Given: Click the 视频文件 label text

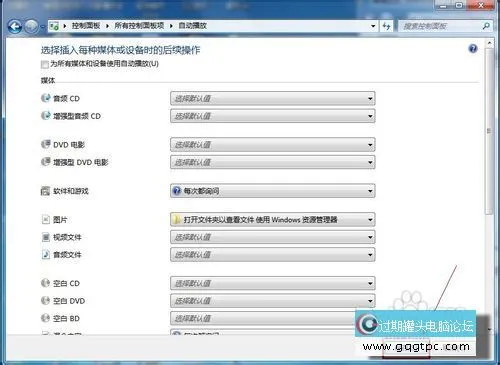Looking at the screenshot, I should point(67,237).
